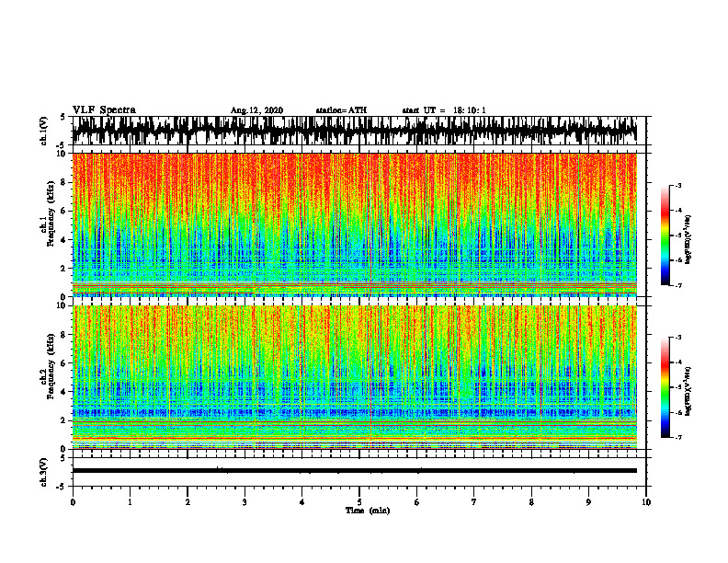The width and height of the screenshot is (728, 563).
Task: Click time axis tick label "9"
Action: pyautogui.click(x=588, y=502)
